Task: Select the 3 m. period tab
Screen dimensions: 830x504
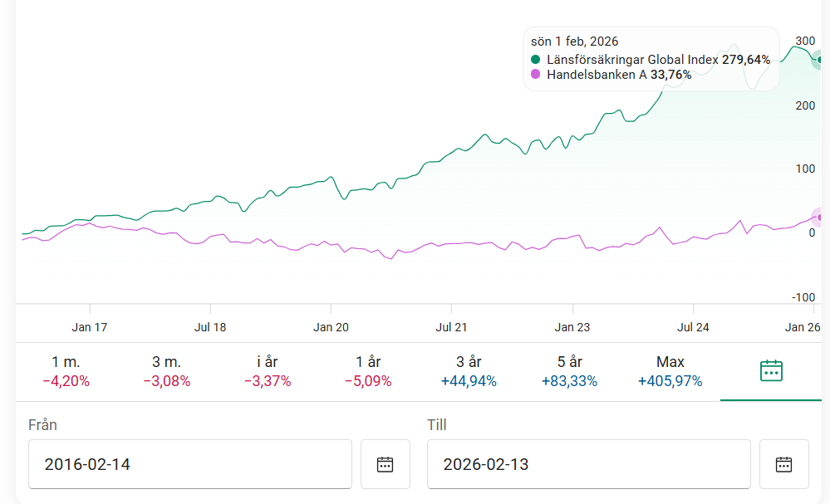Action: coord(166,371)
